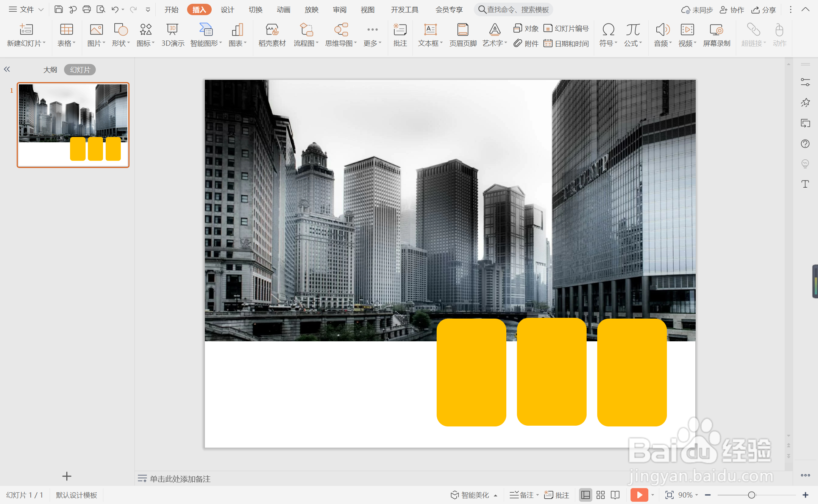Screen dimensions: 818x504
Task: Click the search commands box 查找命令
Action: (514, 9)
